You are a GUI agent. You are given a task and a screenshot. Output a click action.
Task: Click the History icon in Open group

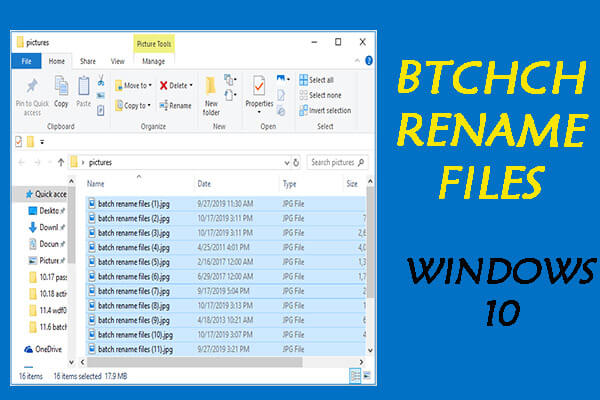[281, 111]
